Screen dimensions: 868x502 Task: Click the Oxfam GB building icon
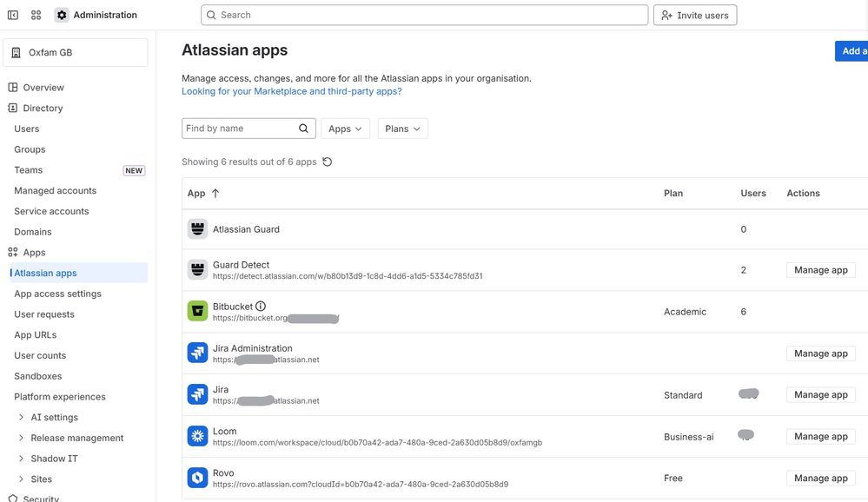pyautogui.click(x=16, y=53)
